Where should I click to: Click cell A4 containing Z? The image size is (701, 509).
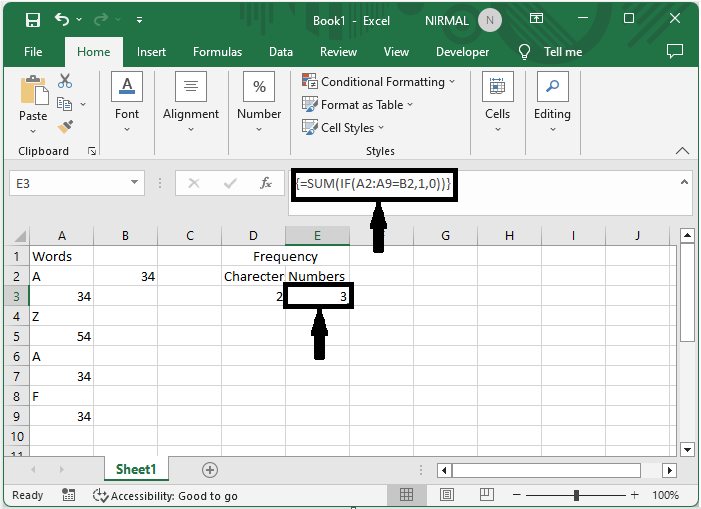click(x=62, y=317)
